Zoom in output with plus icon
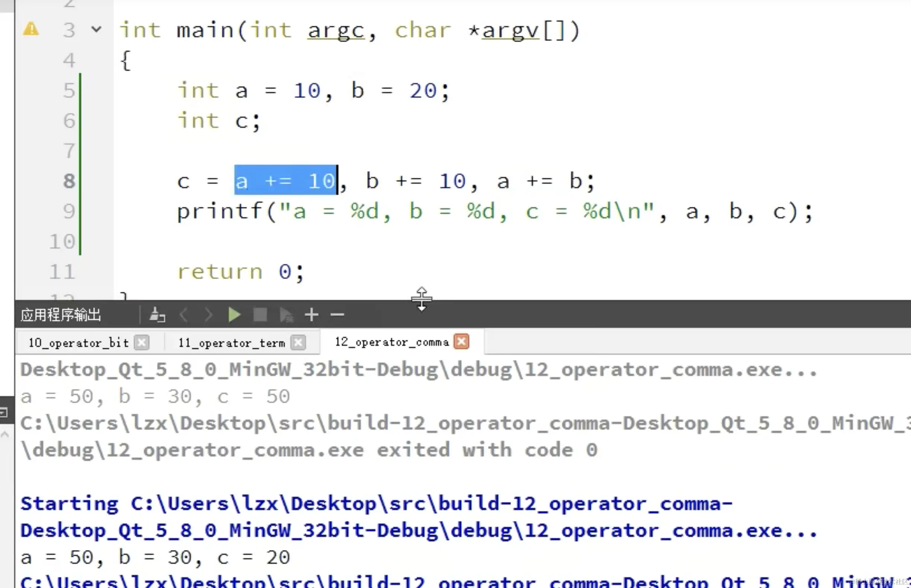911x588 pixels. click(x=312, y=315)
